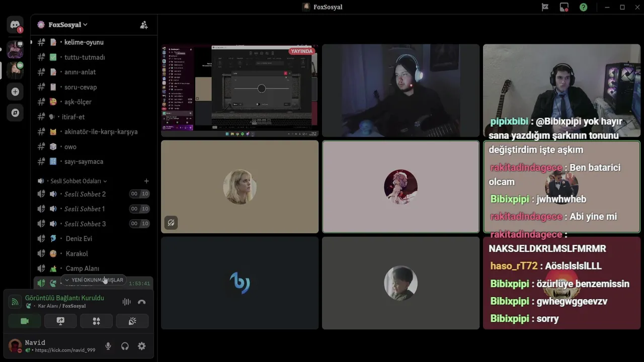
Task: Join the Sesli Sohbet 2 voice channel
Action: pyautogui.click(x=94, y=194)
